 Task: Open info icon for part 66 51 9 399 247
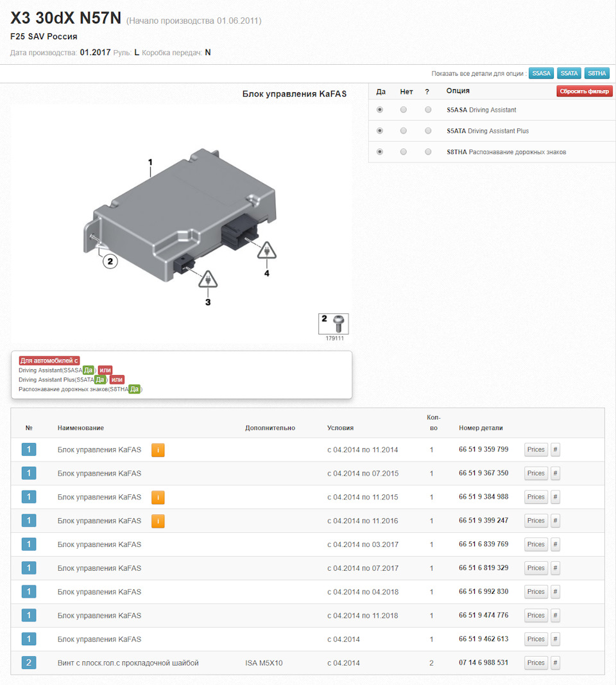tap(158, 521)
